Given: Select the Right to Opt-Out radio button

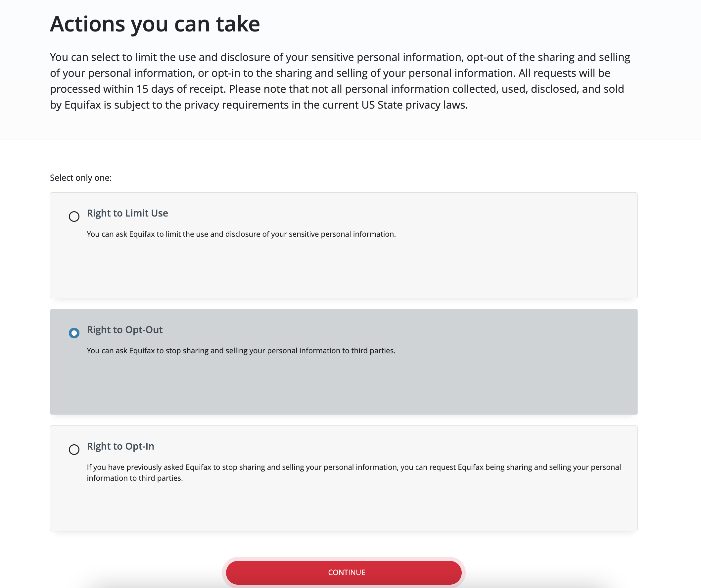Looking at the screenshot, I should pos(74,333).
